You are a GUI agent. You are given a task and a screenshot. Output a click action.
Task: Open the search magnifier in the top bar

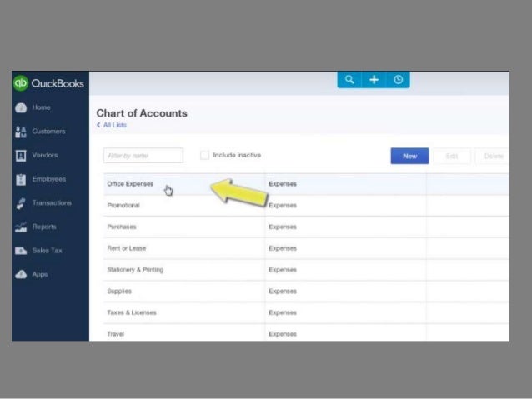(x=349, y=80)
